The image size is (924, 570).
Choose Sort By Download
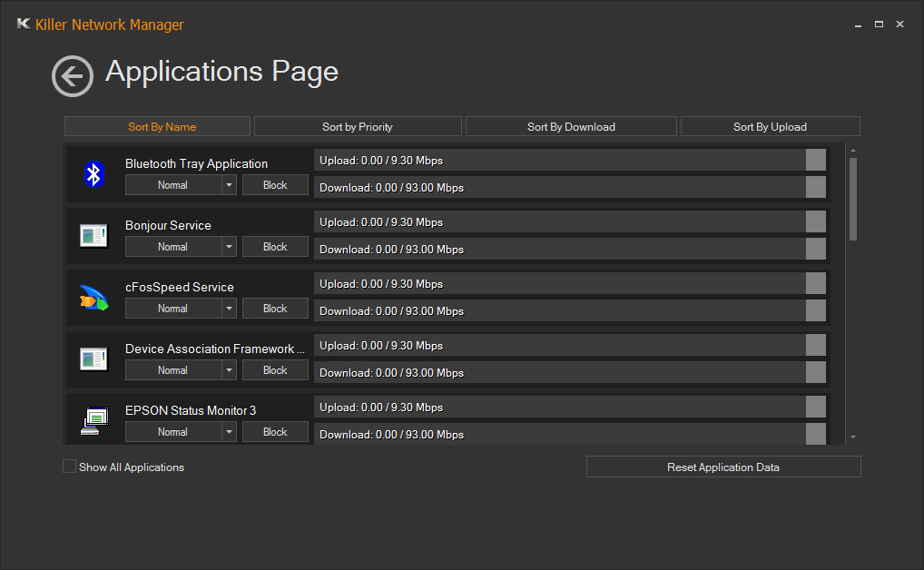coord(571,126)
